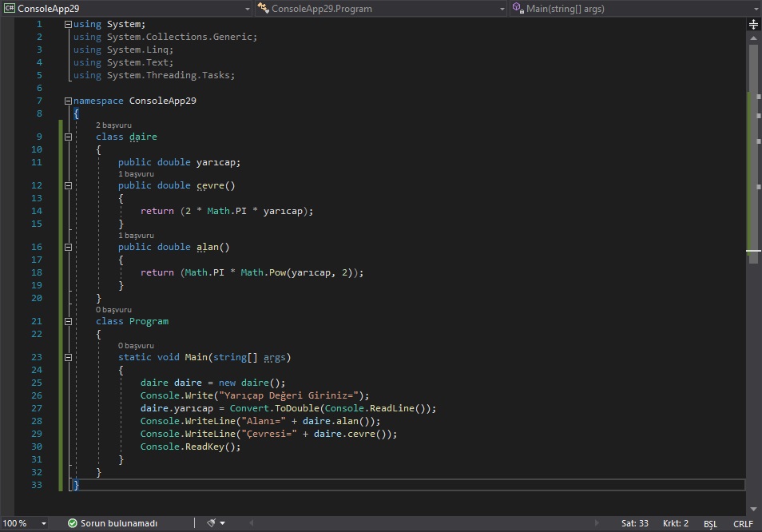Click the "Yarıçap Değeri Giriniz=" string literal

288,396
